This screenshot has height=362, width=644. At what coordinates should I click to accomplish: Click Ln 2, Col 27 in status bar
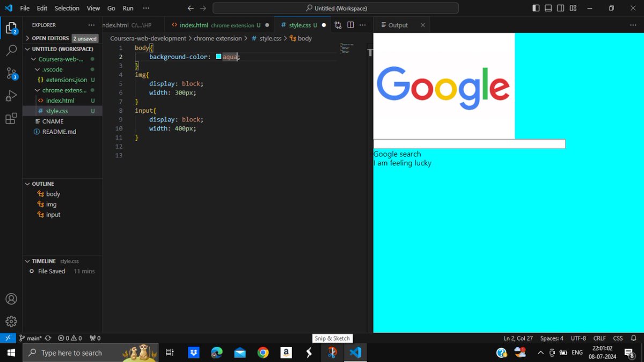point(518,338)
